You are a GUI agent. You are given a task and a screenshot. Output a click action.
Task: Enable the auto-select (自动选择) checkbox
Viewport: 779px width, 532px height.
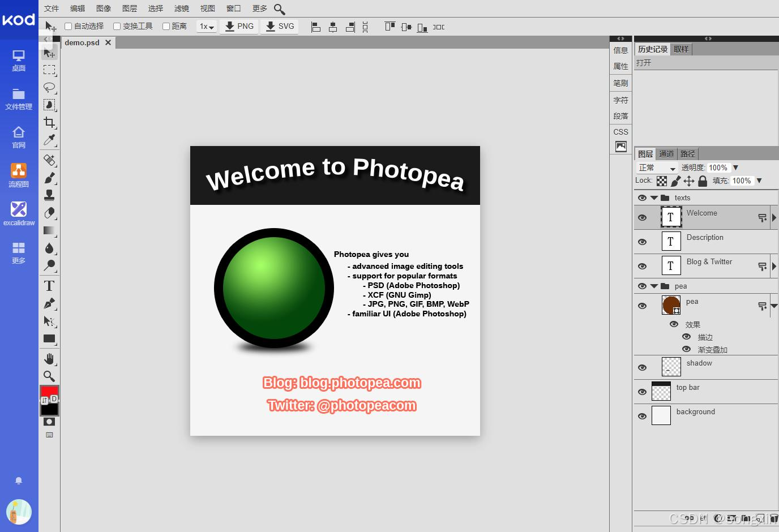[x=68, y=26]
